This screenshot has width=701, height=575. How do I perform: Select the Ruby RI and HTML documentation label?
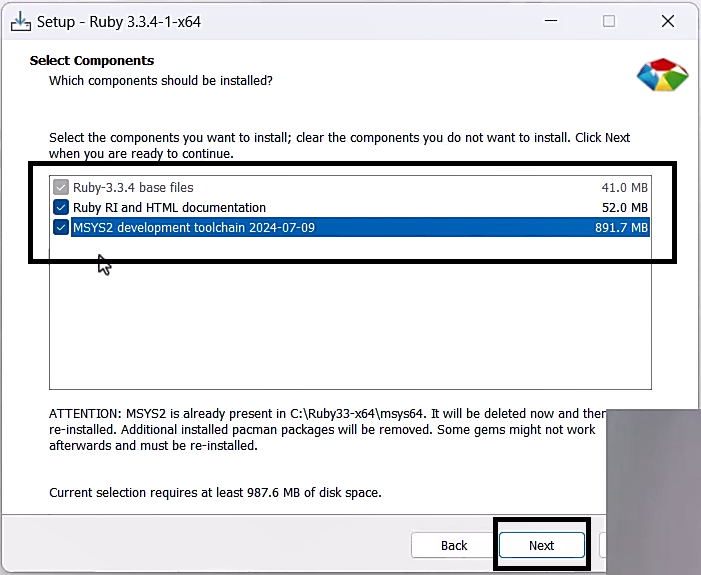[x=169, y=207]
